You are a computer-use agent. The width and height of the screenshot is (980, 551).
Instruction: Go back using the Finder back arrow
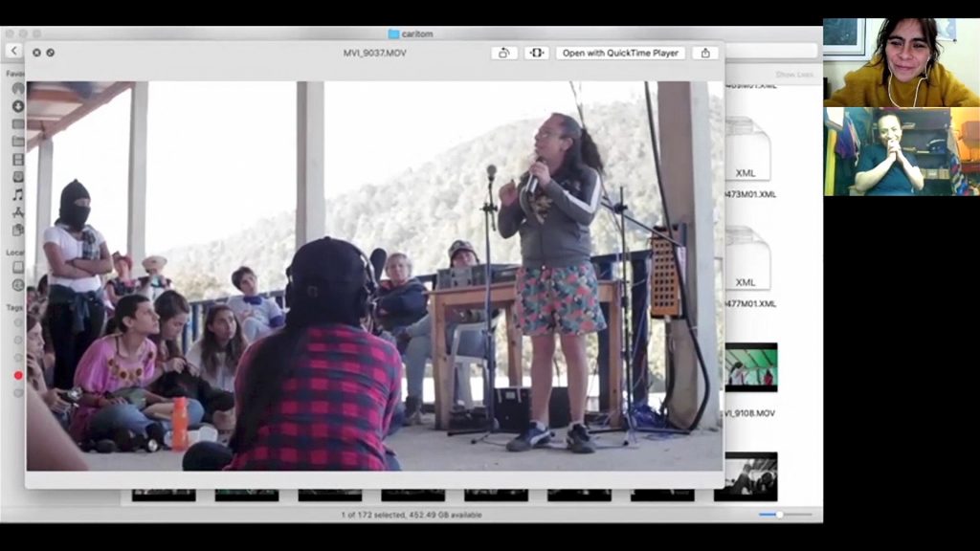13,51
